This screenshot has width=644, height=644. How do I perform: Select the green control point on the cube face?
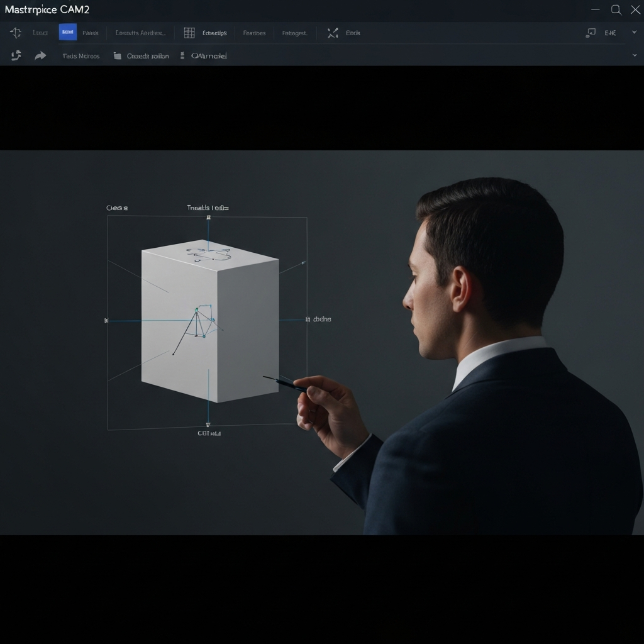(197, 309)
